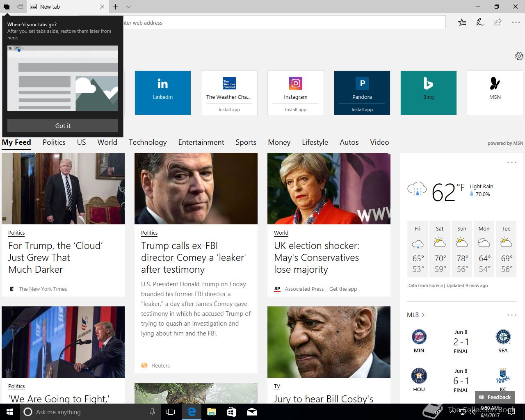Add web notes with the pen icon
Image resolution: width=525 pixels, height=420 pixels.
pyautogui.click(x=480, y=22)
